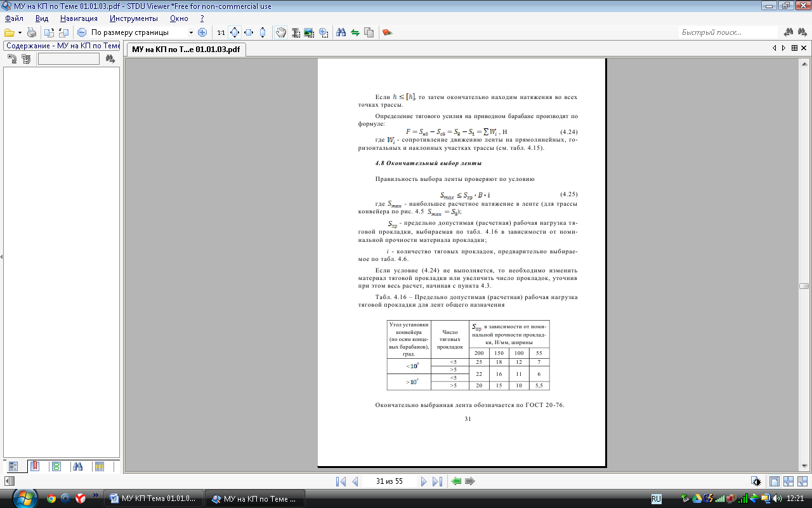
Task: Open the Навигация menu
Action: tap(79, 18)
